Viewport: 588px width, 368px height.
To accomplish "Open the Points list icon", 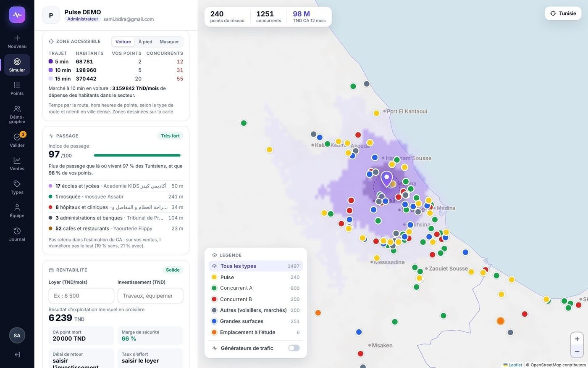I will pos(17,85).
